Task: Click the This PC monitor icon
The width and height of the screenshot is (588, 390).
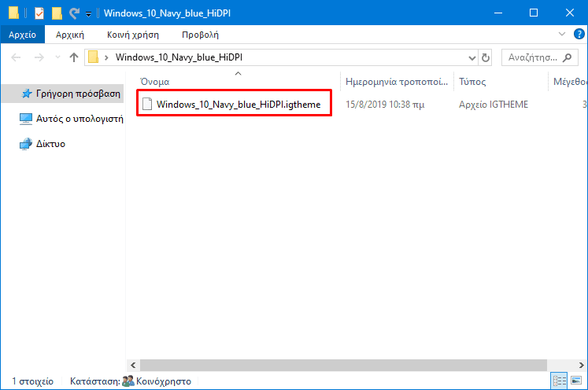Action: (25, 120)
